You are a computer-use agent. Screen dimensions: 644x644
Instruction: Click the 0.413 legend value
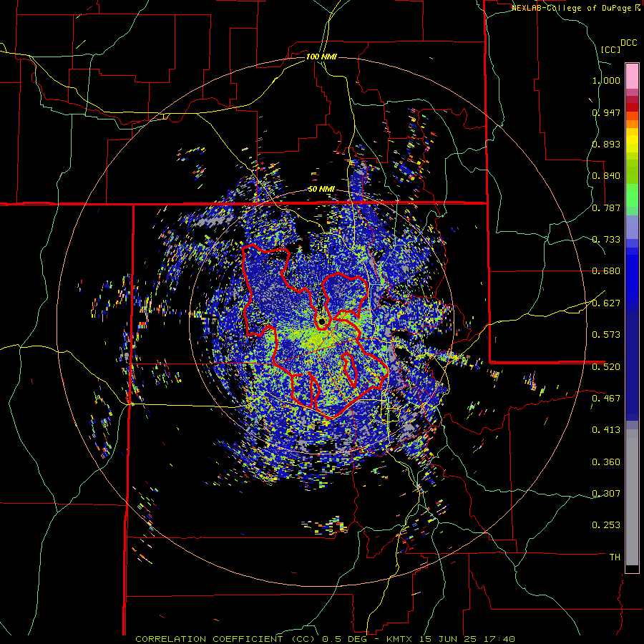(x=606, y=430)
